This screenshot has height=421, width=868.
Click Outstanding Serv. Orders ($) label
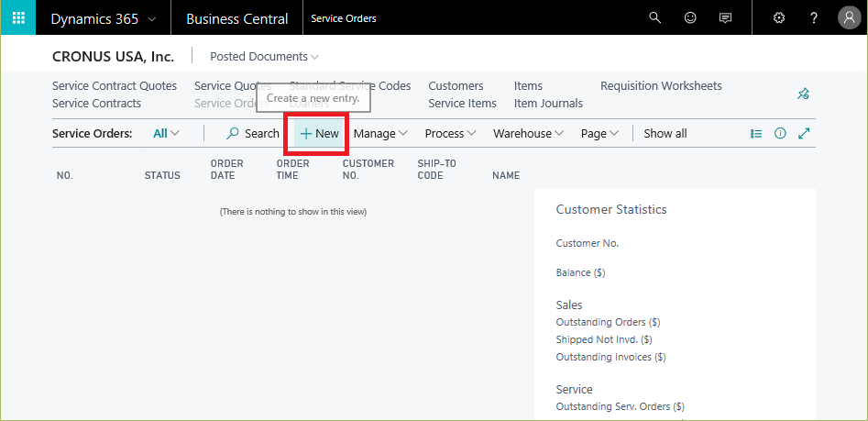(x=620, y=406)
